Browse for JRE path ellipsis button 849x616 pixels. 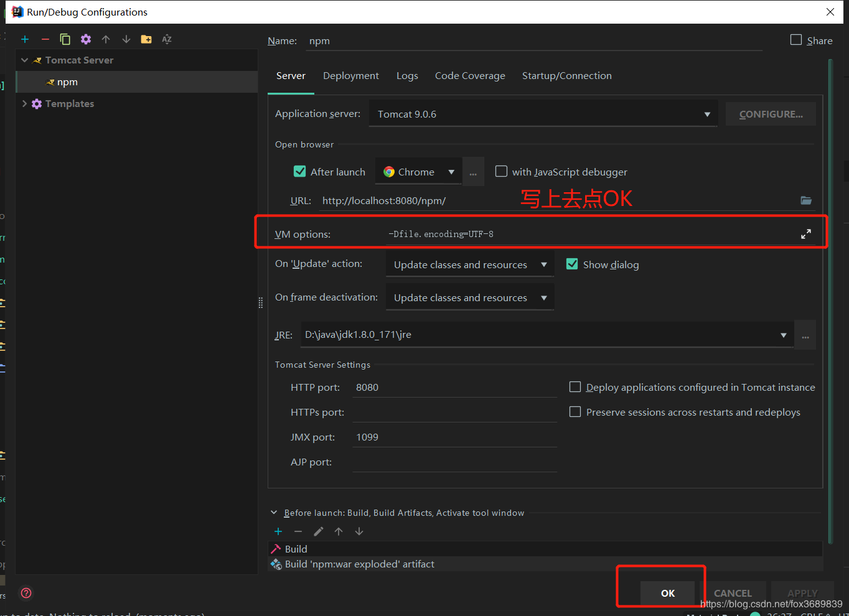click(x=805, y=335)
